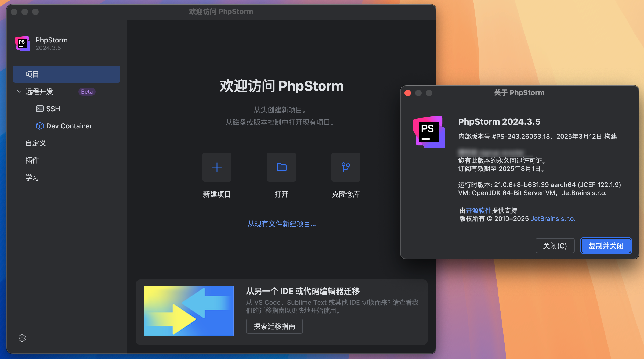Open settings via the gear icon
The width and height of the screenshot is (644, 359).
22,338
